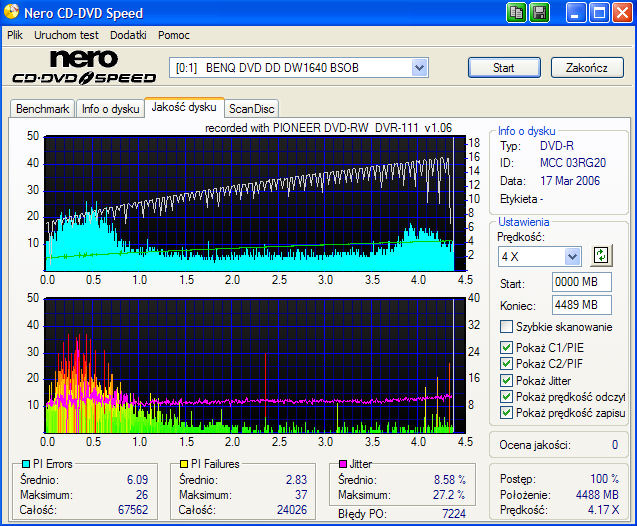Click PI Failures Średnio value 2.83
Viewport: 637px width, 526px height.
click(x=296, y=480)
